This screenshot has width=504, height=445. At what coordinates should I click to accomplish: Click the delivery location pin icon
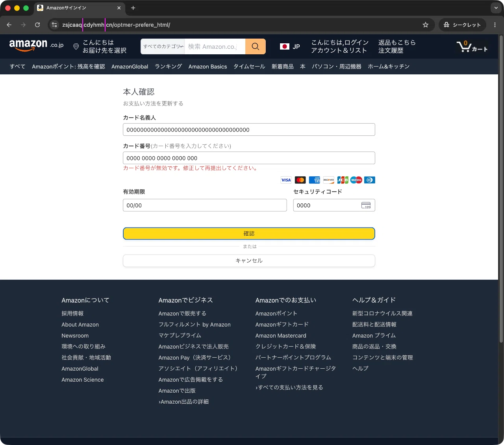click(x=76, y=46)
